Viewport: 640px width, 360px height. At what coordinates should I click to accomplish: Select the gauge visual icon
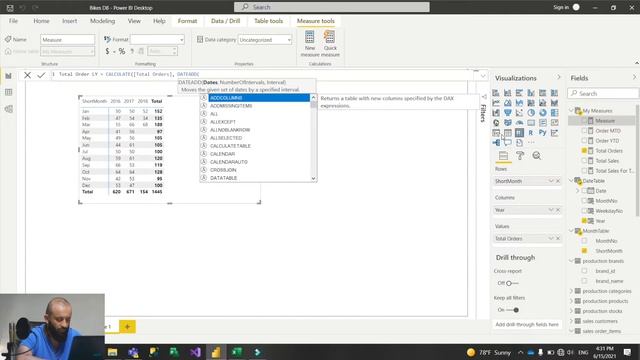519,122
